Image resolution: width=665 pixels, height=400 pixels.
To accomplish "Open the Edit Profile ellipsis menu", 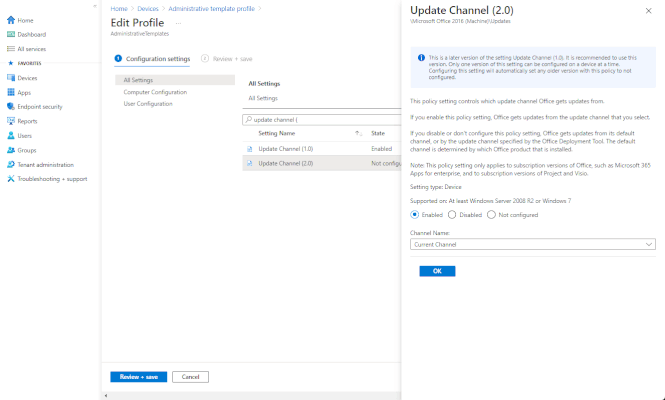I will (x=178, y=23).
